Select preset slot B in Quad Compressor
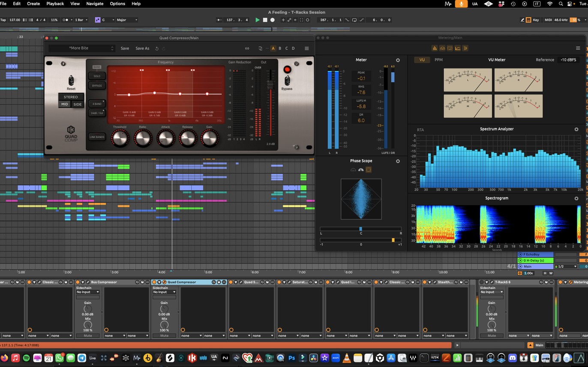This screenshot has width=588, height=367. point(280,48)
